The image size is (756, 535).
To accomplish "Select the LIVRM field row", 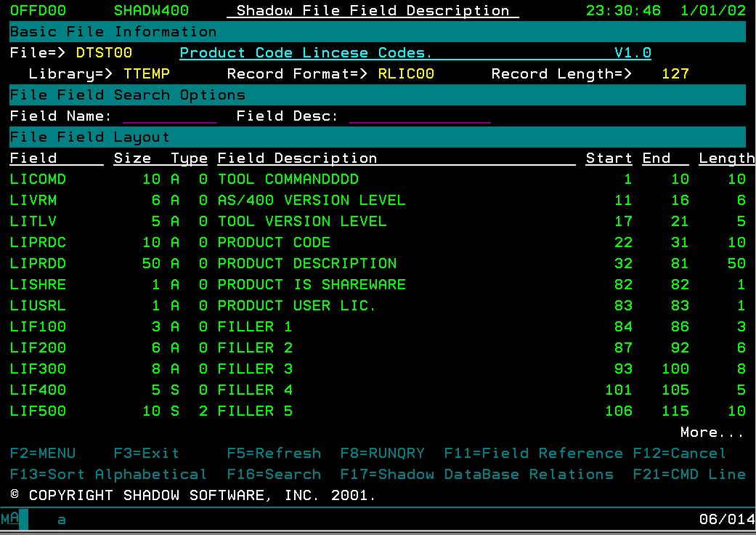I will (378, 200).
